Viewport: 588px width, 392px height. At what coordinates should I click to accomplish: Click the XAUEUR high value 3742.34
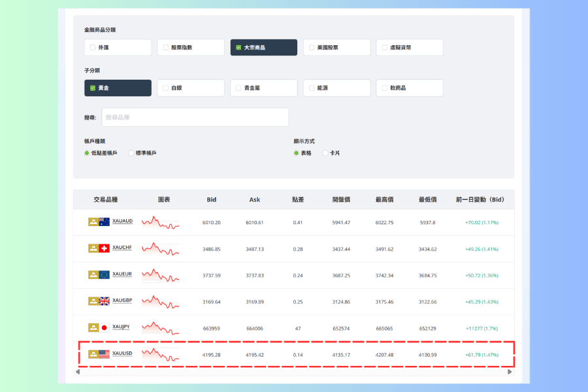click(384, 276)
